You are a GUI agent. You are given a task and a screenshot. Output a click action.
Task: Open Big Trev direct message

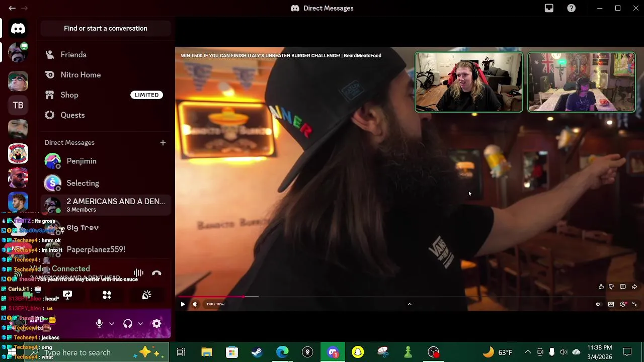(x=106, y=227)
